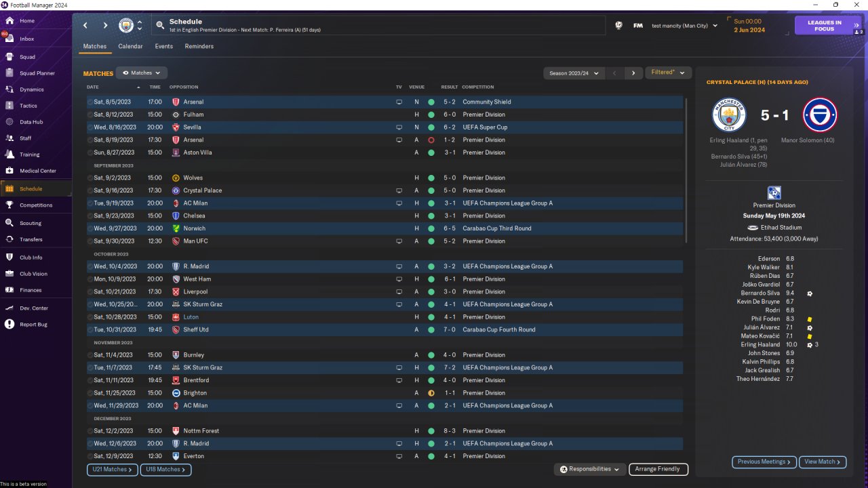
Task: Open Home in the sidebar
Action: [x=27, y=21]
